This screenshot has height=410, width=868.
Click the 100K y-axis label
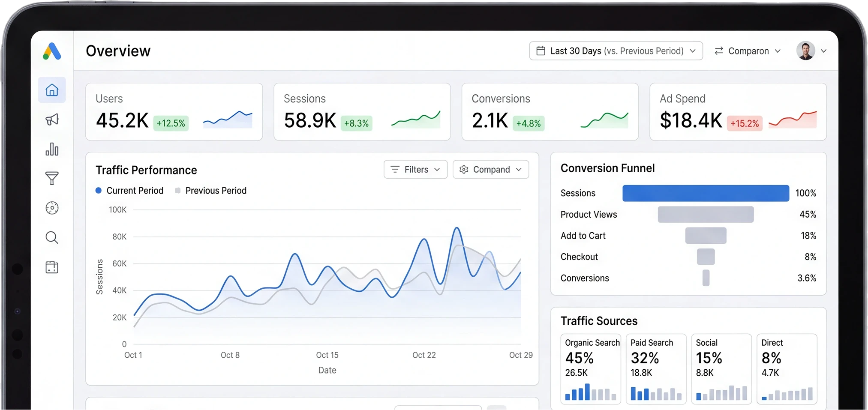(117, 210)
